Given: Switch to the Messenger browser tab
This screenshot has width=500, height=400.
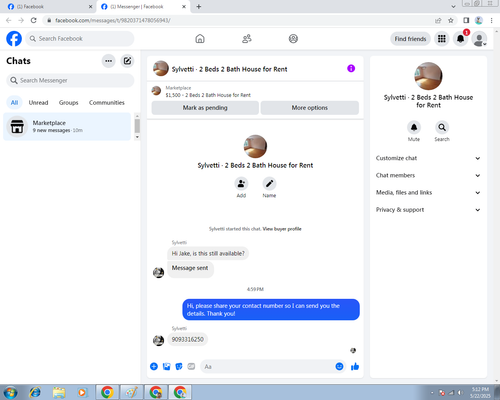Looking at the screenshot, I should click(142, 7).
